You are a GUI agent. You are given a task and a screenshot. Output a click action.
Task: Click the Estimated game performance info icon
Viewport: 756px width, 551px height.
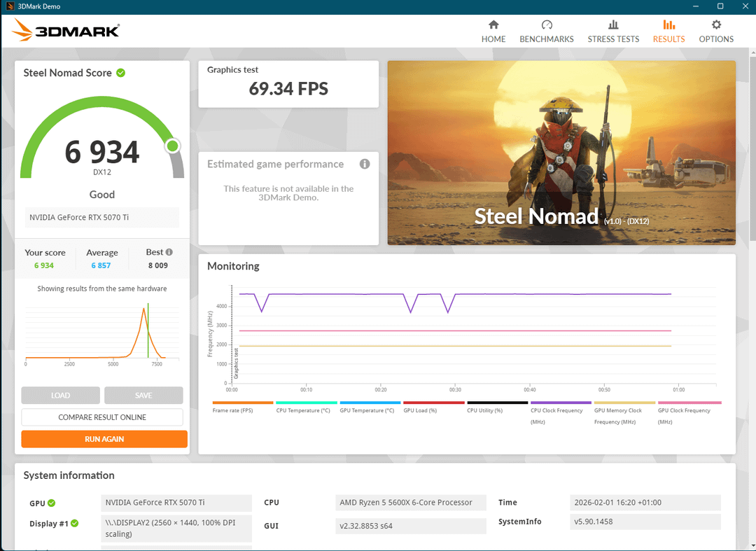[365, 164]
